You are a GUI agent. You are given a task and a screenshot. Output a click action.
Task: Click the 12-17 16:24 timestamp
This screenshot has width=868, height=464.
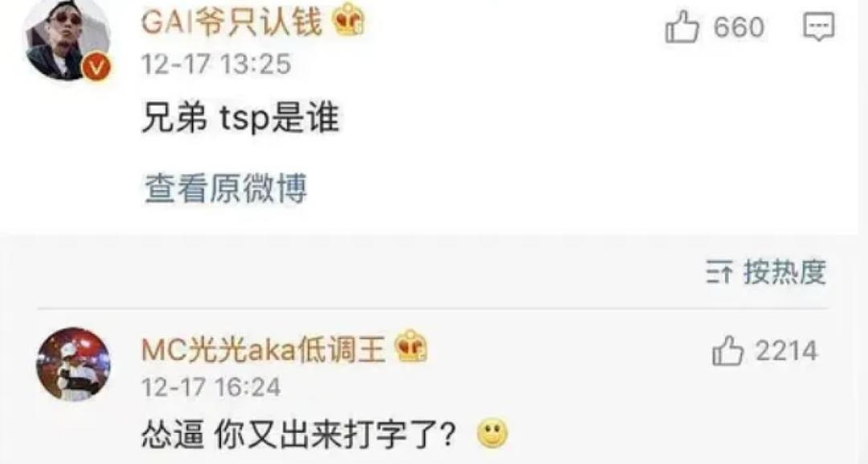point(211,387)
